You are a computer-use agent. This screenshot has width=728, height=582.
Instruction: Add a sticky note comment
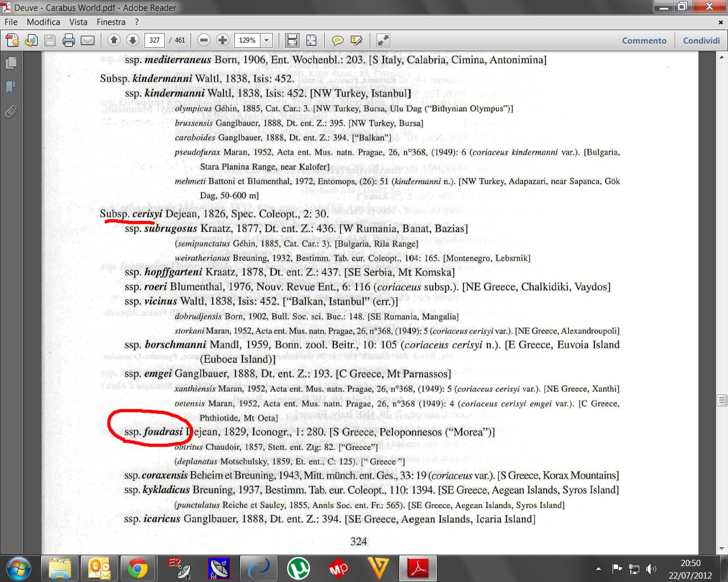[338, 40]
